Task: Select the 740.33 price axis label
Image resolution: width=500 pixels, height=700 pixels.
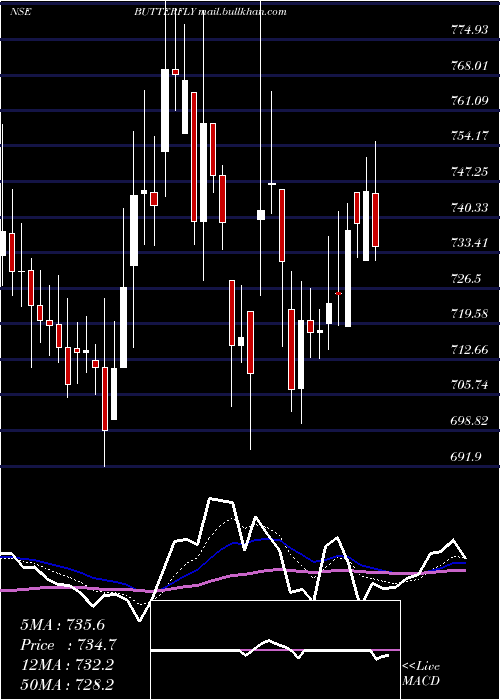Action: 470,208
